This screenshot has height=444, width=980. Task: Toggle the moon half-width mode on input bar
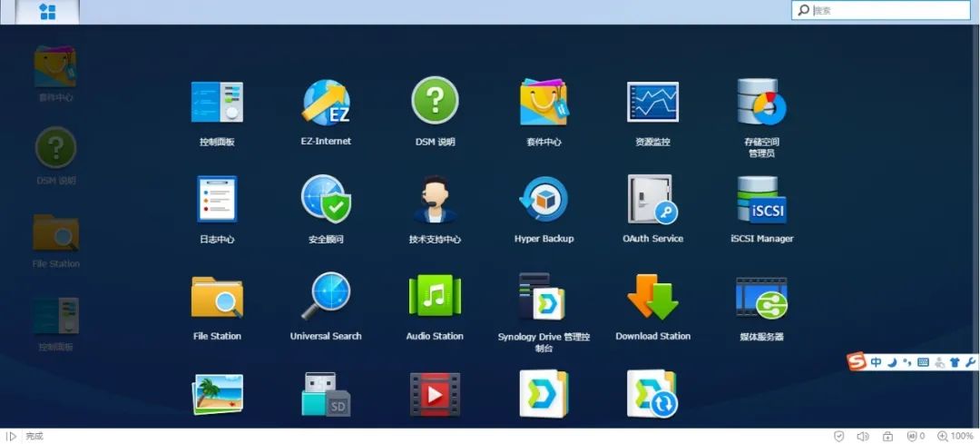[893, 362]
